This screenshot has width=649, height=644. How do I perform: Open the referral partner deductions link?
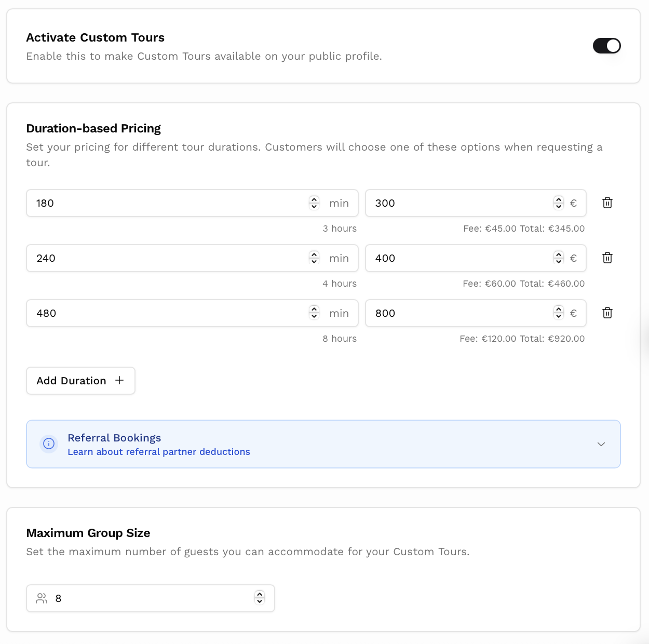tap(159, 451)
